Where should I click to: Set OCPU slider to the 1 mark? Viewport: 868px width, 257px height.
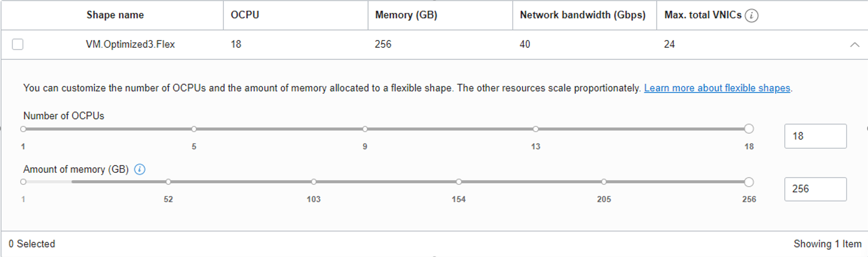[23, 129]
